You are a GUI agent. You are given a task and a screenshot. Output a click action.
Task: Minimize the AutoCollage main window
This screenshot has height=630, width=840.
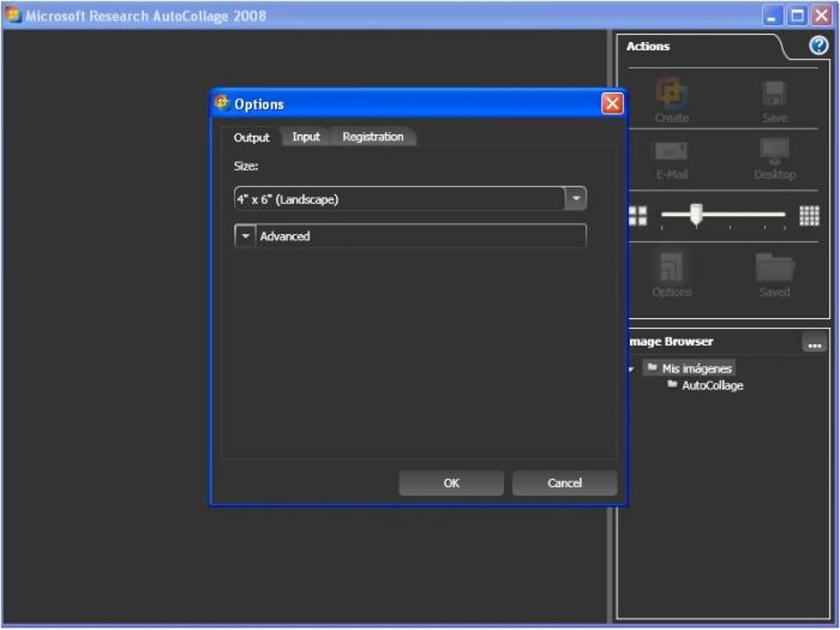[772, 15]
